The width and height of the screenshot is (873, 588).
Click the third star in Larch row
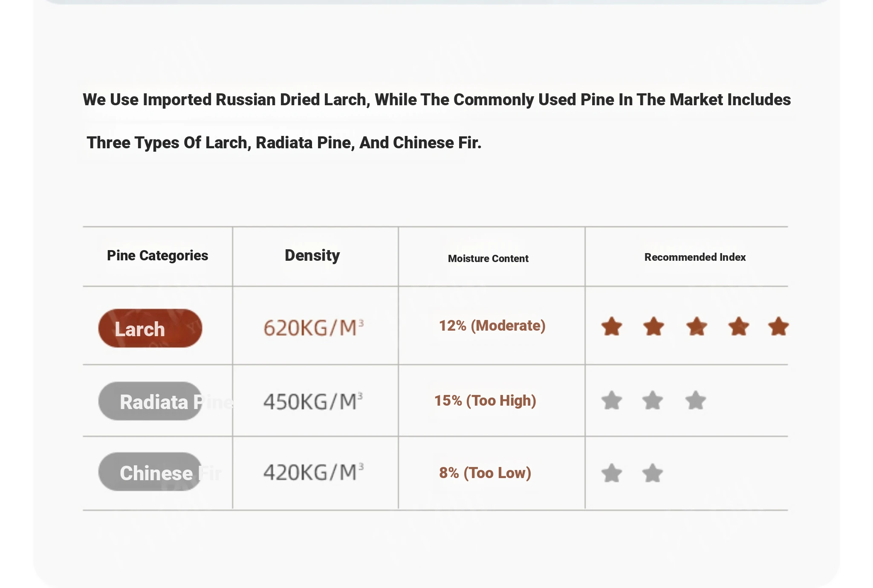(697, 326)
